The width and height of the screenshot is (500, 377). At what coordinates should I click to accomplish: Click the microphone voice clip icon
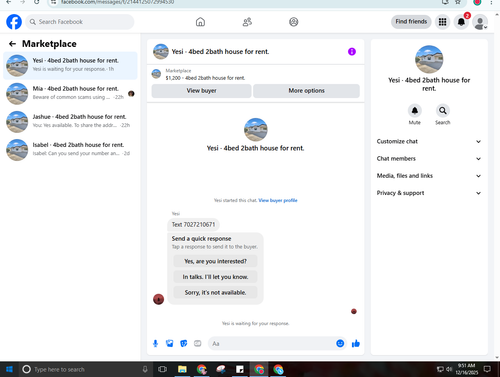(x=155, y=343)
